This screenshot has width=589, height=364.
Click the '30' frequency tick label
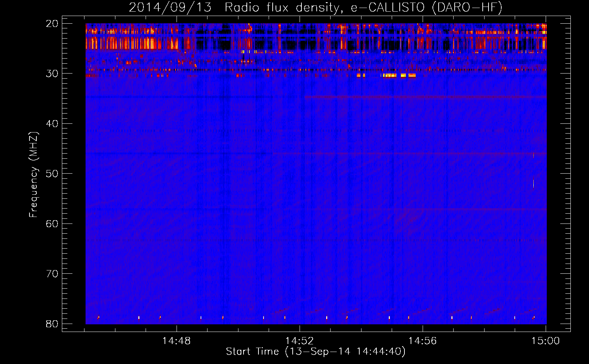click(52, 74)
